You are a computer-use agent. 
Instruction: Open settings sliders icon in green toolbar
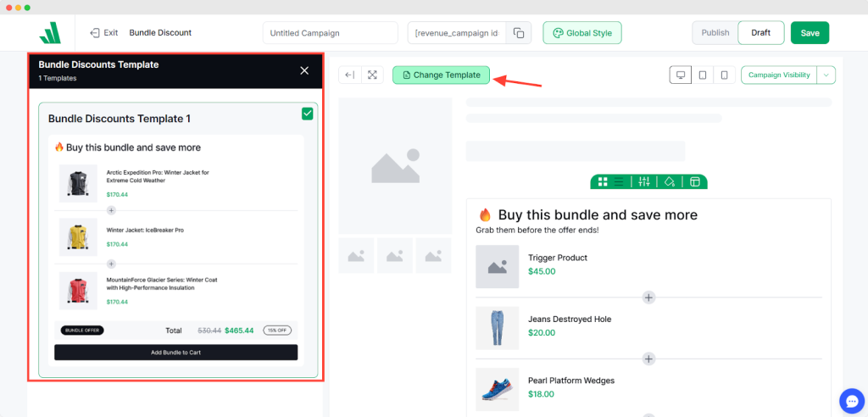[x=644, y=181]
